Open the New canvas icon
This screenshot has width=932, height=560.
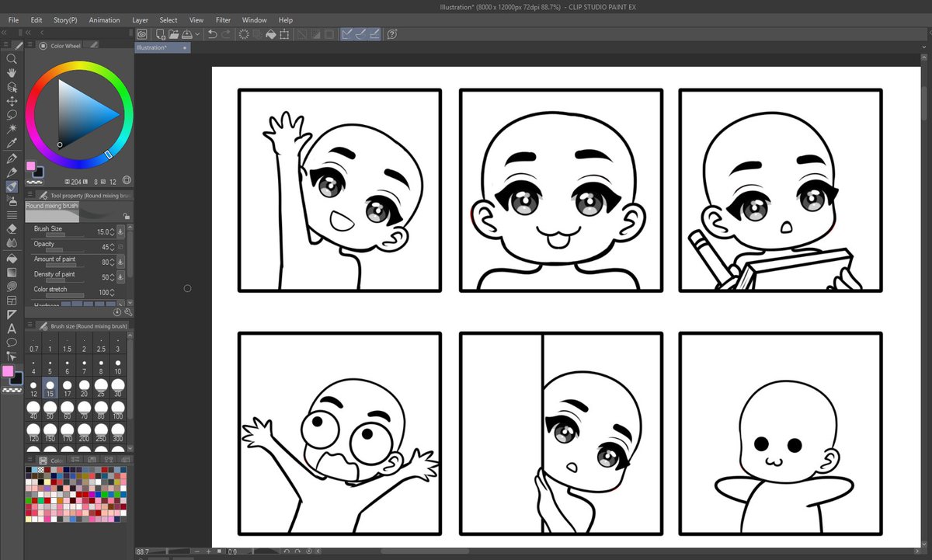pos(159,34)
